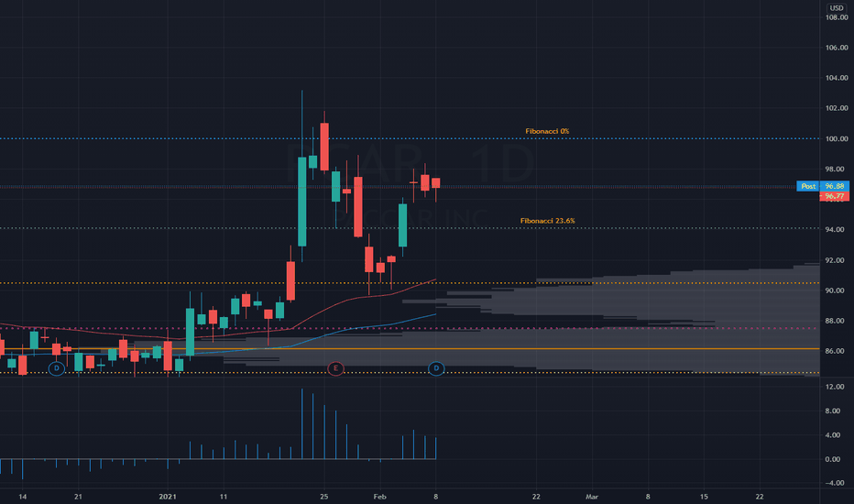Click the 94.00 price axis label
This screenshot has width=854, height=504.
point(837,230)
